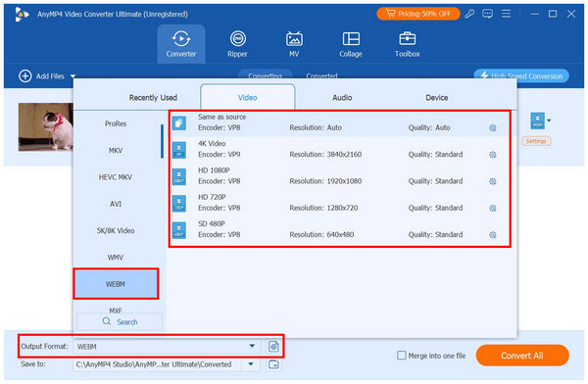Image resolution: width=588 pixels, height=384 pixels.
Task: Switch to the Video tab
Action: [x=248, y=98]
